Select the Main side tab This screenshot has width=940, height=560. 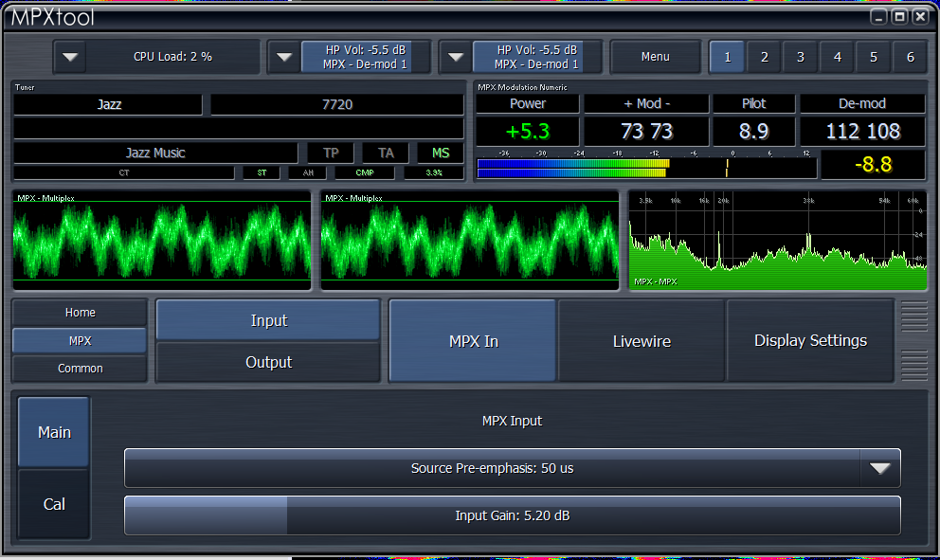[54, 432]
